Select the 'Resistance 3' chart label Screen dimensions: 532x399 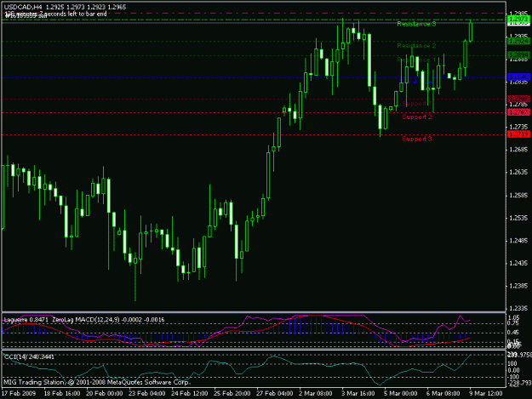(416, 24)
